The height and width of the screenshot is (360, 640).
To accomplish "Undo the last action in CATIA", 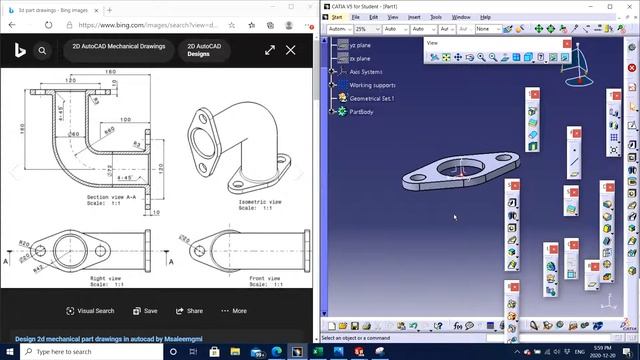I will click(x=413, y=326).
